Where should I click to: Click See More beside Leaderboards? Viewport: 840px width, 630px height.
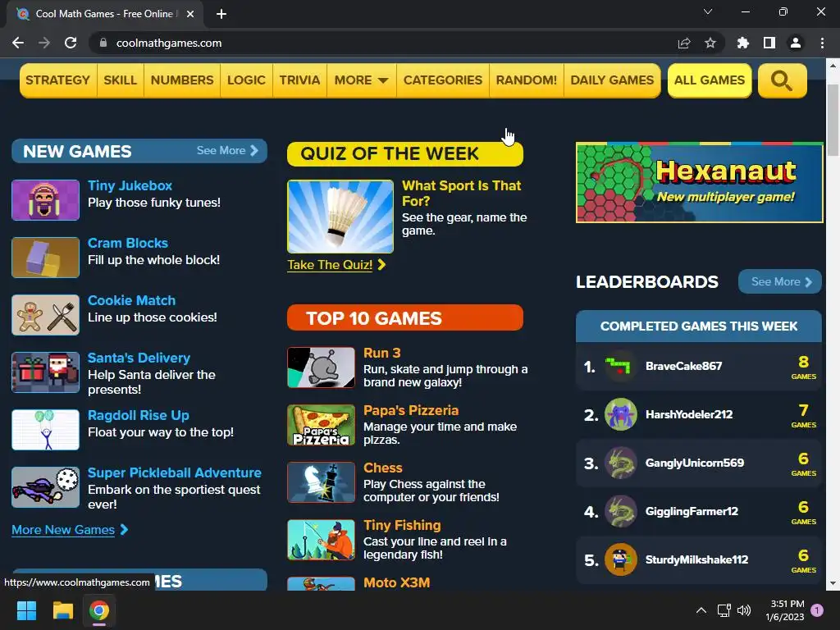pyautogui.click(x=780, y=281)
